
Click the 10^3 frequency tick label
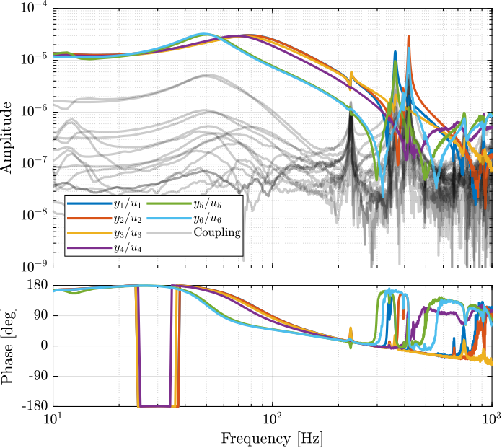(x=491, y=418)
